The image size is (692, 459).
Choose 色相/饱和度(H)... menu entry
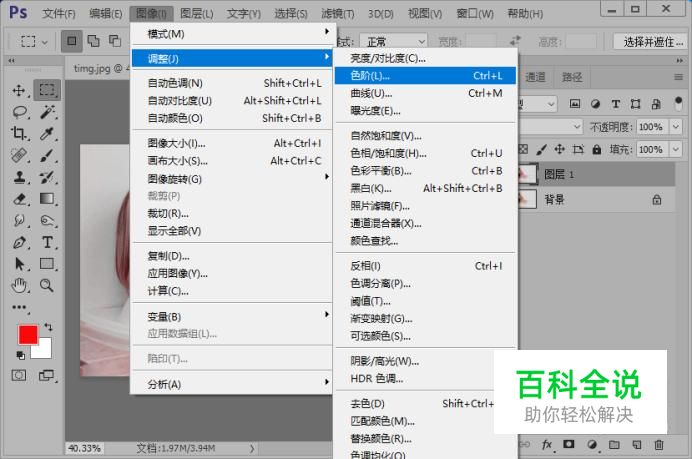point(425,153)
